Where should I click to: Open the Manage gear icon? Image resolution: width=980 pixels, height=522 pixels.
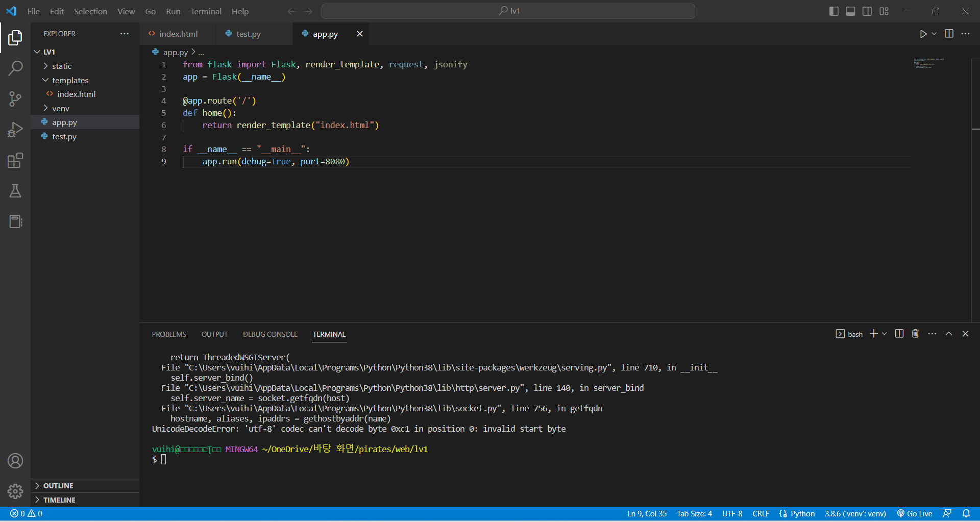click(15, 491)
